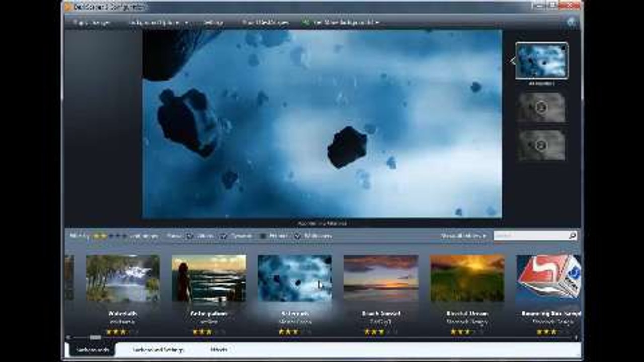Click the 'Waterfalls' title text
The image size is (644, 362).
click(123, 314)
